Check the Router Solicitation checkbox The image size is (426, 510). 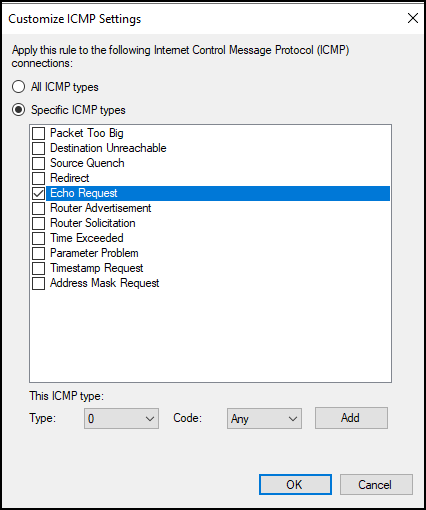pyautogui.click(x=39, y=223)
